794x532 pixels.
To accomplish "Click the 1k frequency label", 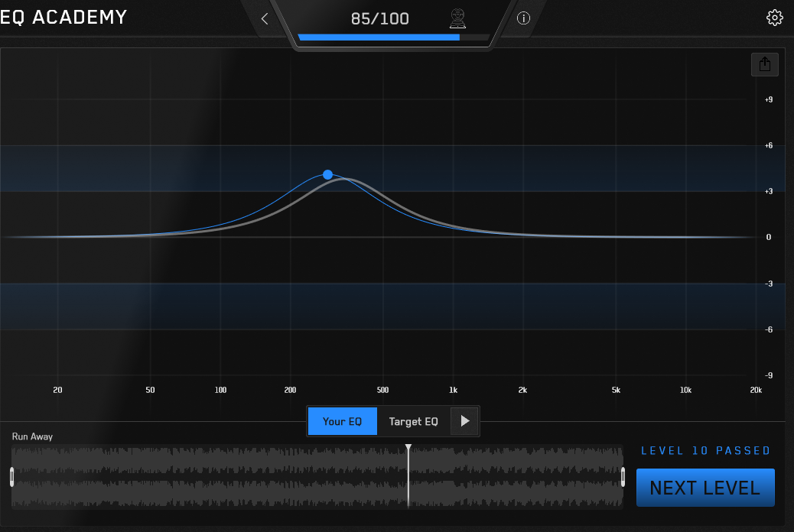I will pyautogui.click(x=453, y=390).
